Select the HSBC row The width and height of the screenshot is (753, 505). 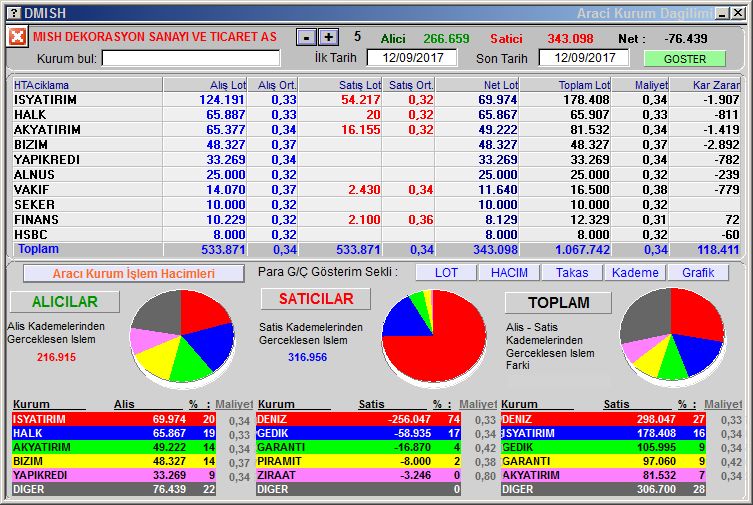[x=376, y=234]
